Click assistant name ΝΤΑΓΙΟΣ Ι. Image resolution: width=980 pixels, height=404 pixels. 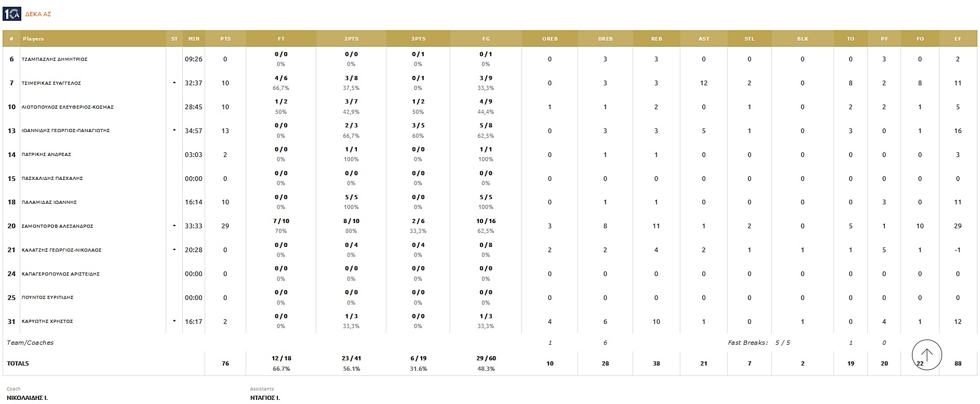[x=265, y=398]
